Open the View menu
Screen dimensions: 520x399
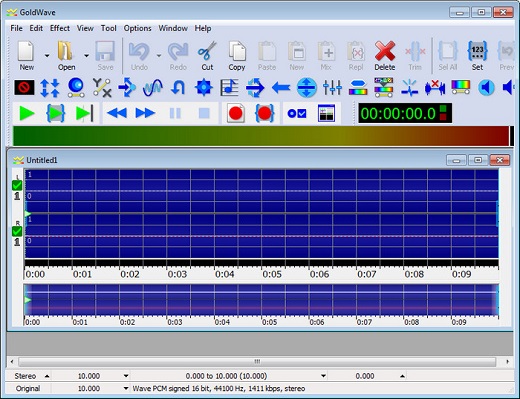pos(85,28)
